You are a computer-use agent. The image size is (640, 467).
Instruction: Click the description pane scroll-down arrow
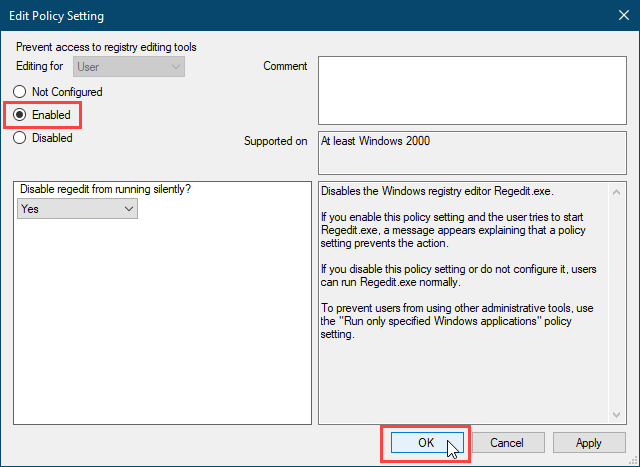click(615, 414)
